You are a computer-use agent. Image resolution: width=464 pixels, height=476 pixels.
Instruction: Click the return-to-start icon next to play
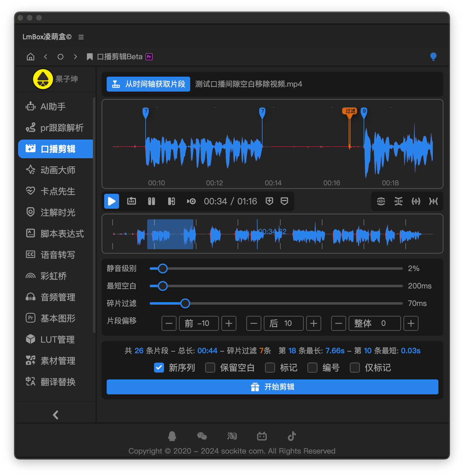click(x=132, y=201)
